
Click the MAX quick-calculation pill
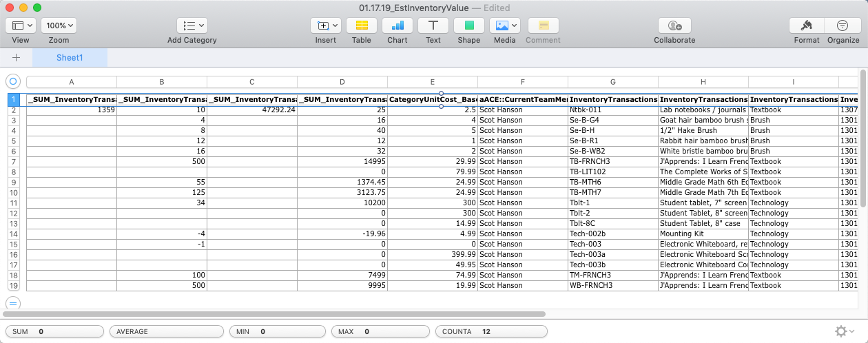coord(381,331)
